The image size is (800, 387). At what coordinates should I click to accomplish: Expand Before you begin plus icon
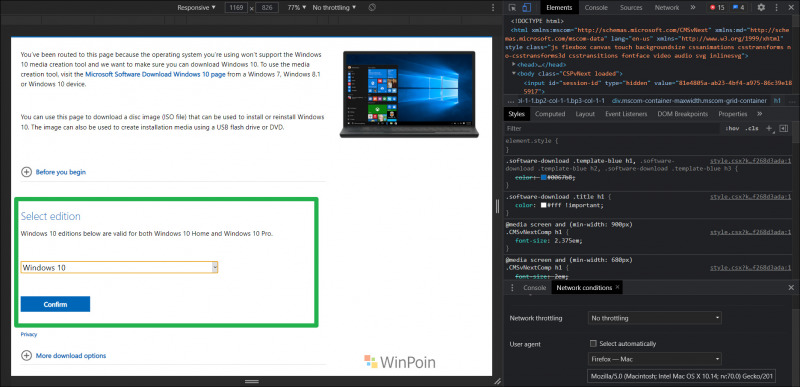click(26, 172)
